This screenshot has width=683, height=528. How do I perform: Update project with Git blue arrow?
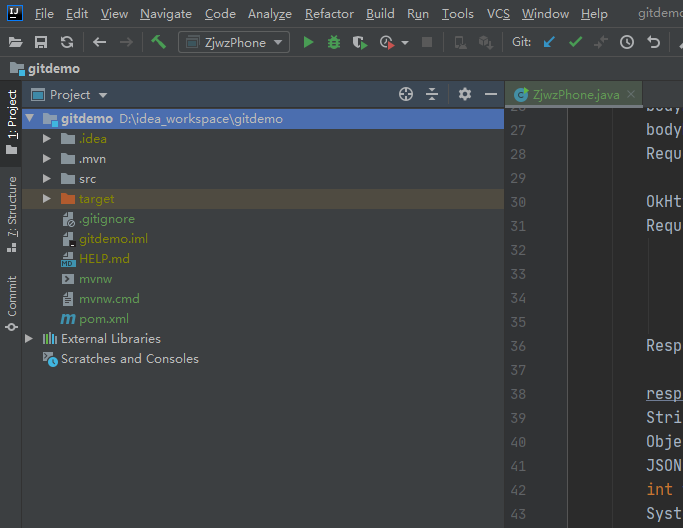tap(549, 42)
